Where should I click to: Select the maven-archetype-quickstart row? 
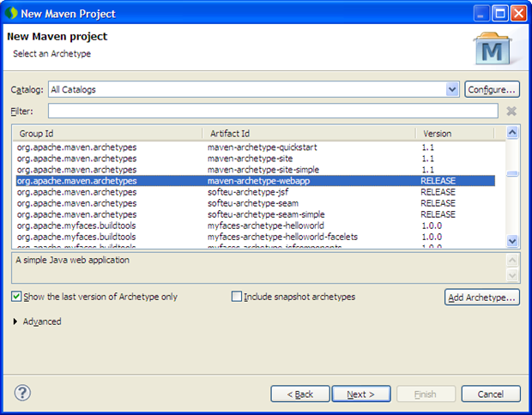pos(256,147)
